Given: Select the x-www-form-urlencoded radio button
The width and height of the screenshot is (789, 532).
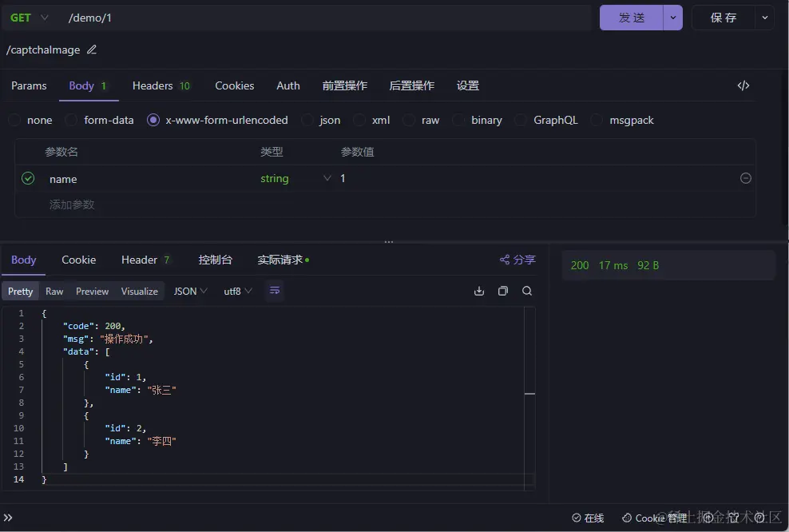Looking at the screenshot, I should [x=153, y=120].
